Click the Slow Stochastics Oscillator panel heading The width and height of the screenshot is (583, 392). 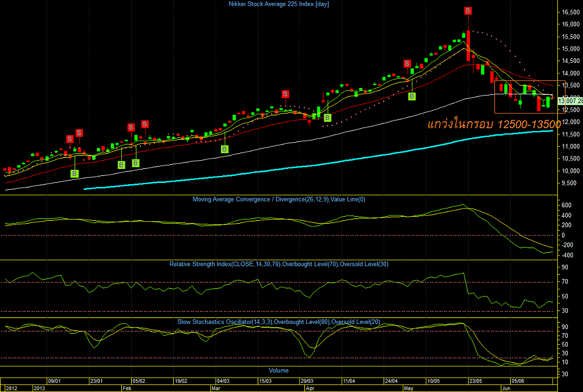tap(279, 322)
